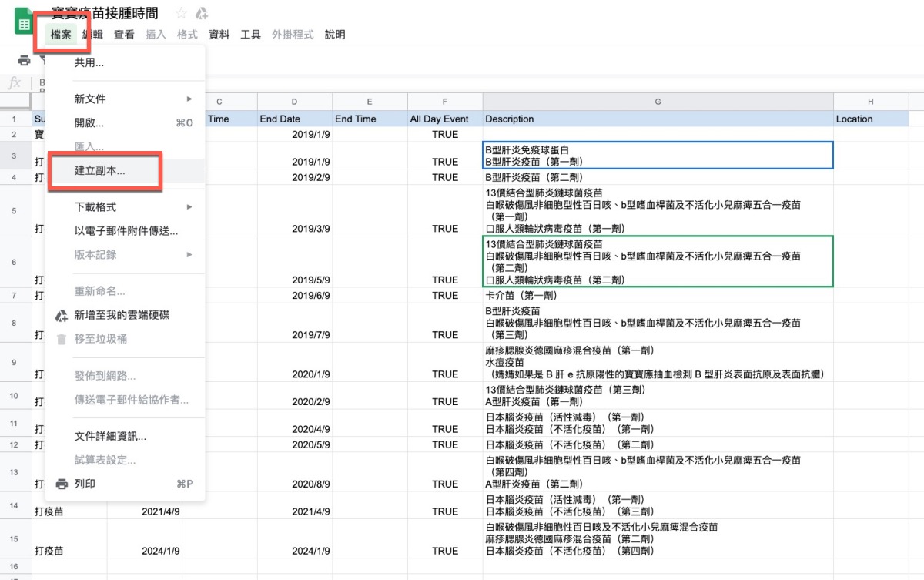Click printer icon in the 列印 menu entry
This screenshot has height=580, width=924.
[62, 484]
